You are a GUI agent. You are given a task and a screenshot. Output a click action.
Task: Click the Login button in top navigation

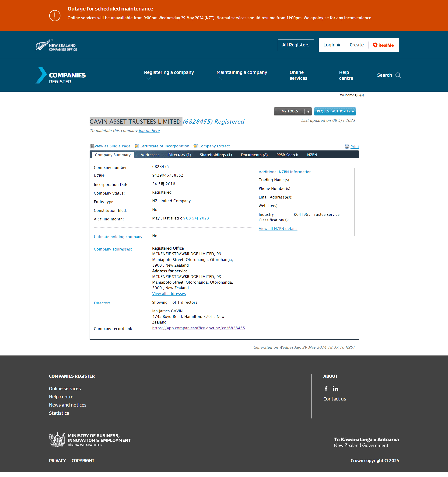[x=331, y=45]
